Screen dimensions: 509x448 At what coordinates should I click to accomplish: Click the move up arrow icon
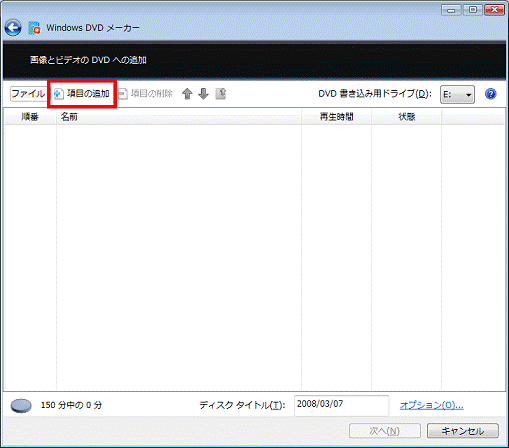coord(187,94)
